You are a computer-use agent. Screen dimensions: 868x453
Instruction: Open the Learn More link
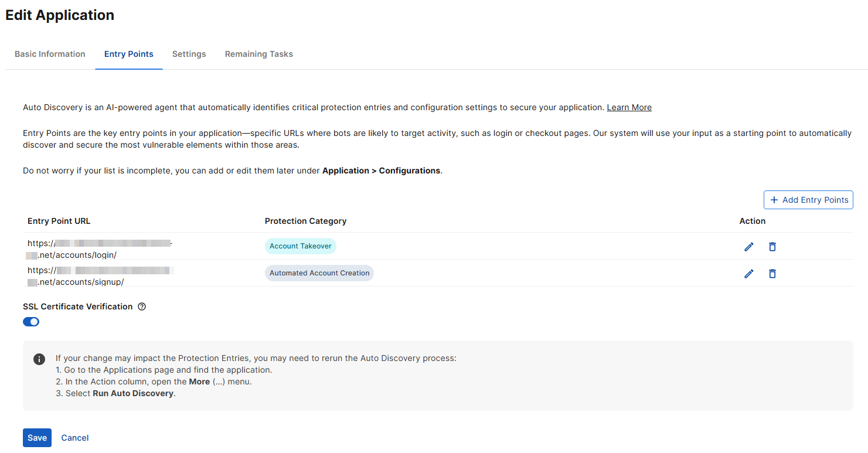click(x=629, y=107)
